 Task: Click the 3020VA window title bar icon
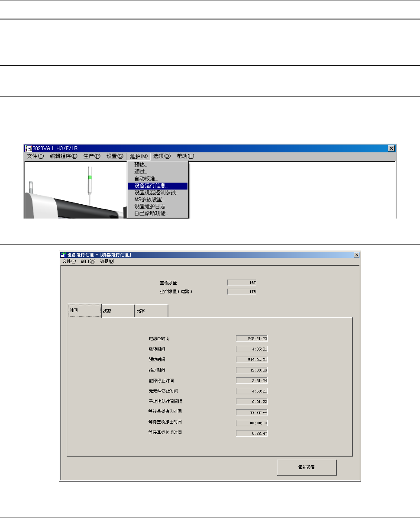tap(29, 148)
